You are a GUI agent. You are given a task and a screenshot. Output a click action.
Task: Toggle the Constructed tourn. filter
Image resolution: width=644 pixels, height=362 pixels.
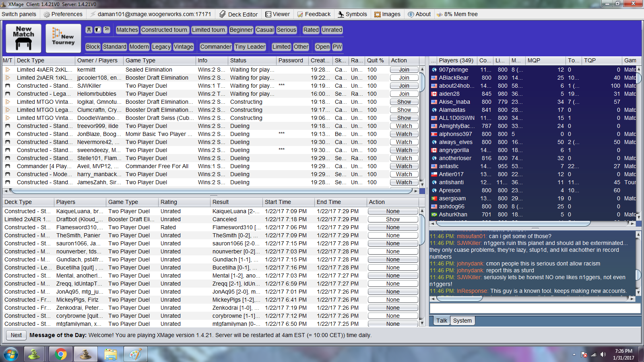[165, 30]
